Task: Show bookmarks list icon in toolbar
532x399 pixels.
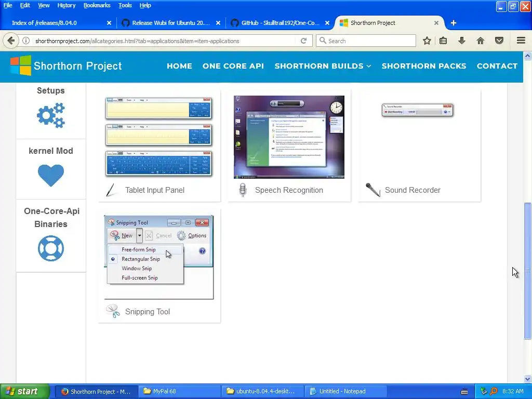Action: point(443,41)
